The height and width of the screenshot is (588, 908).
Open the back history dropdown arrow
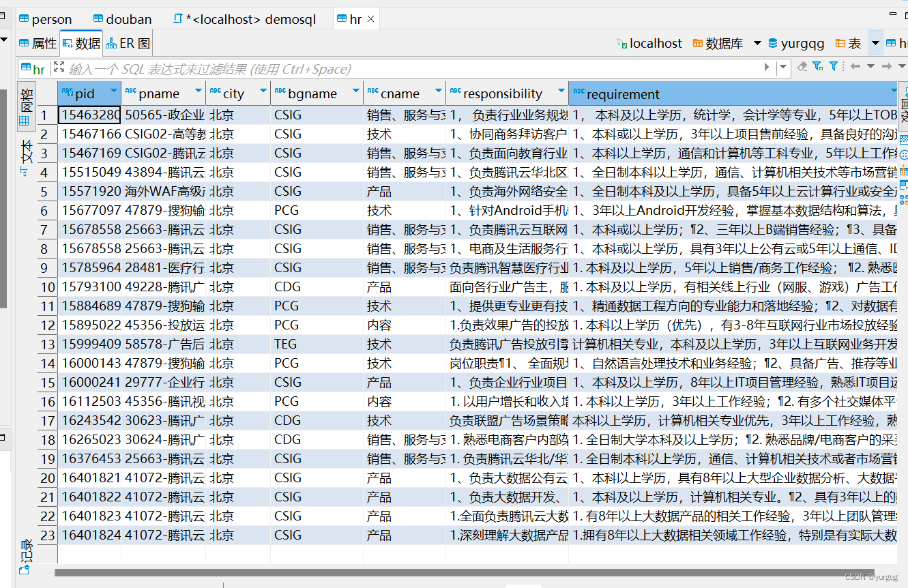coord(870,67)
